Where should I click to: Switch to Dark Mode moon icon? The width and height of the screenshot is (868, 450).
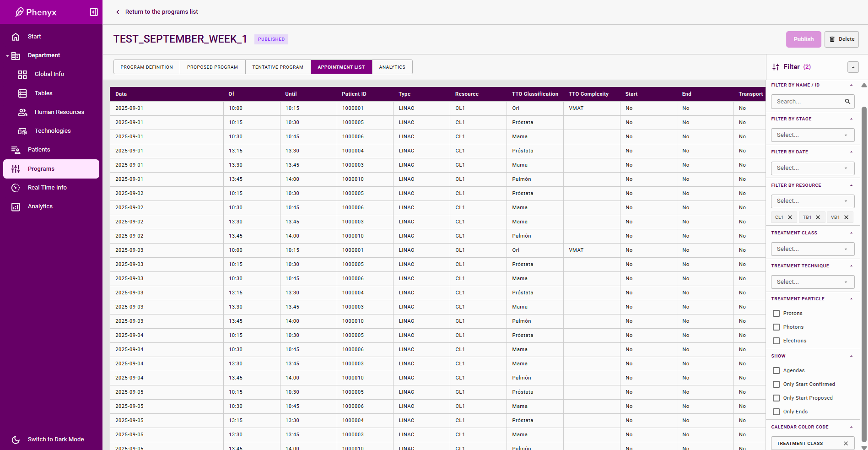[x=16, y=439]
